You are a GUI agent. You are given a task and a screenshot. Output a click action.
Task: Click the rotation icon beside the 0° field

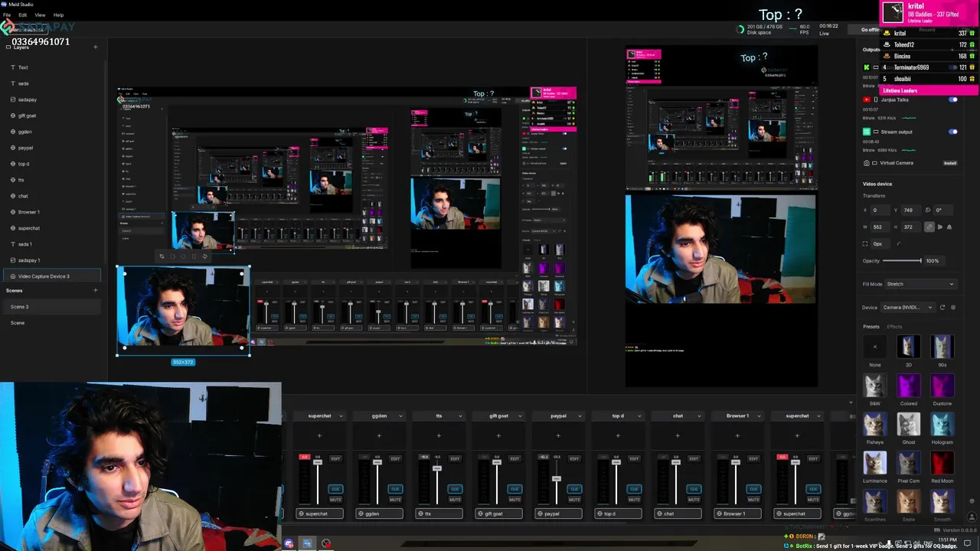coord(928,210)
